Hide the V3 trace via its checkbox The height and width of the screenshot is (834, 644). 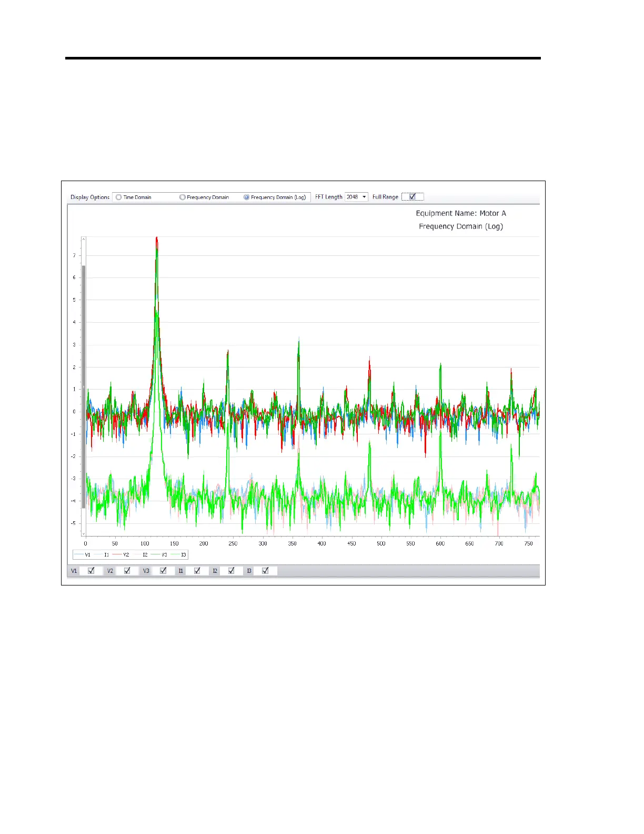pyautogui.click(x=163, y=571)
